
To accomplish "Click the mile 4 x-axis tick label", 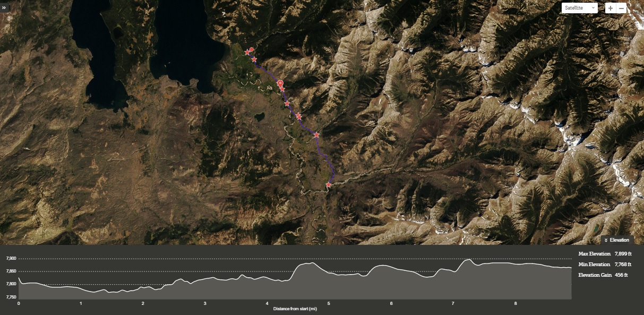I will pos(267,303).
